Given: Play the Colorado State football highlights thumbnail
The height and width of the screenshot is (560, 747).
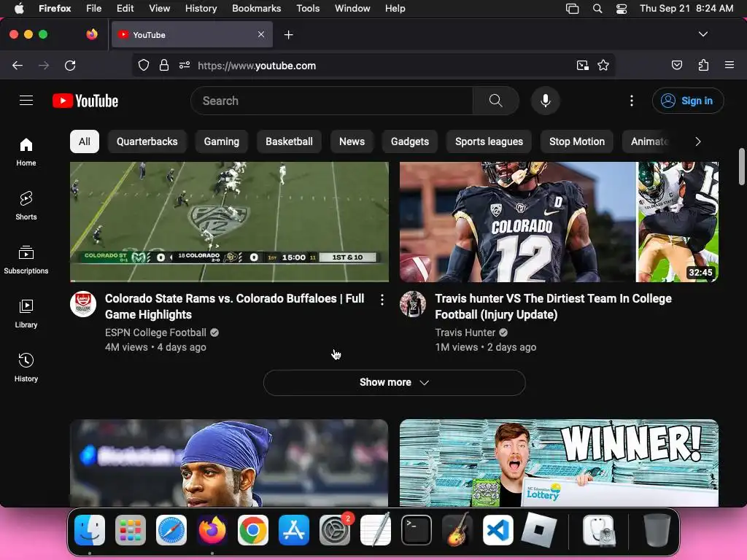Looking at the screenshot, I should pos(229,222).
